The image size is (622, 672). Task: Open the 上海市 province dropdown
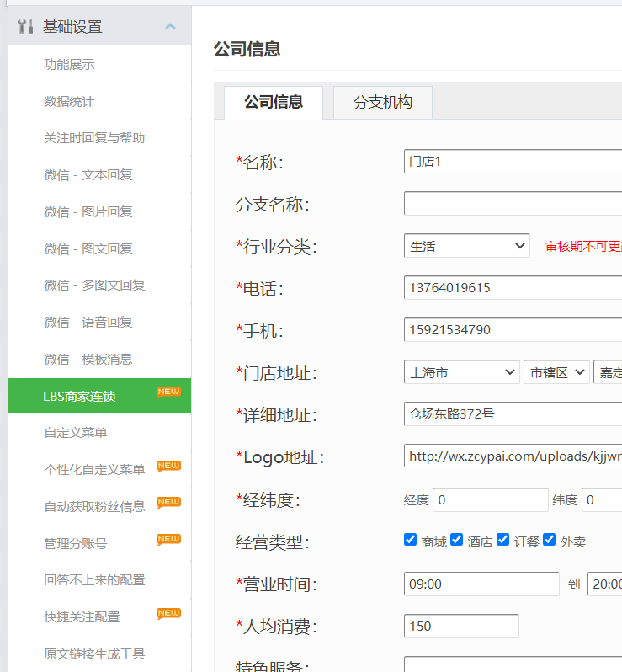[462, 372]
